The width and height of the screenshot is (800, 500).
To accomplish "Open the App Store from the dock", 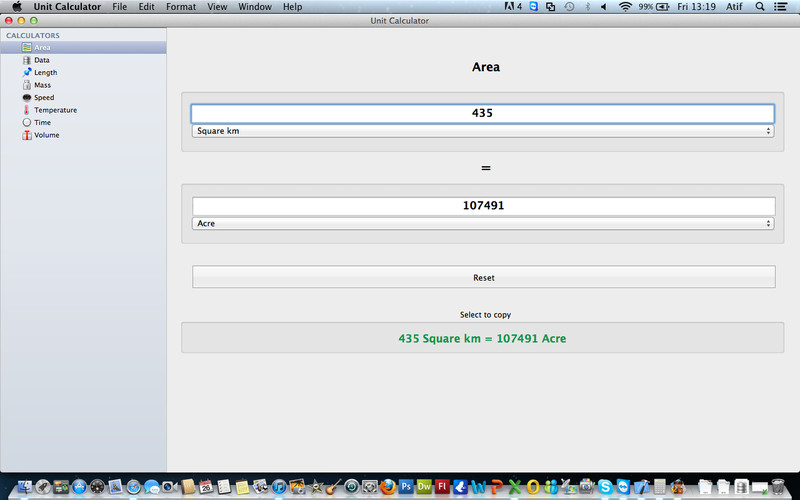I will click(x=79, y=487).
